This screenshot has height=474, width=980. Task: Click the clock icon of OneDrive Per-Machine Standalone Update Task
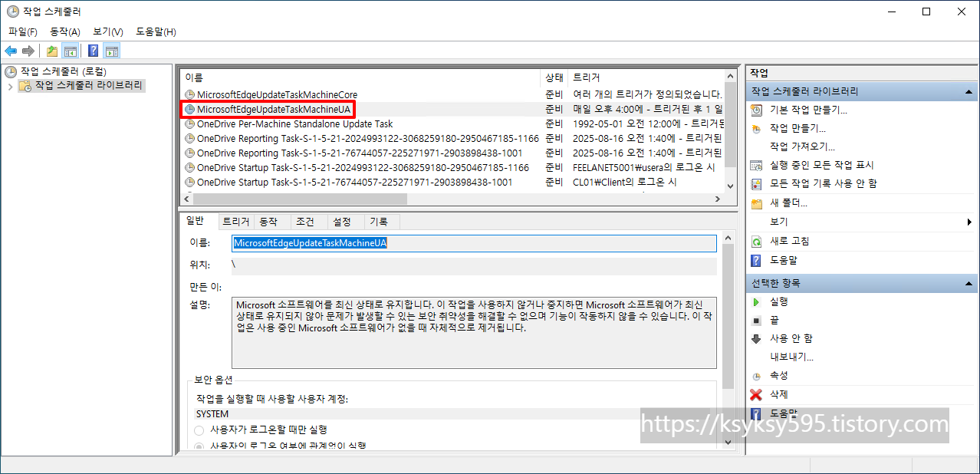click(x=190, y=124)
